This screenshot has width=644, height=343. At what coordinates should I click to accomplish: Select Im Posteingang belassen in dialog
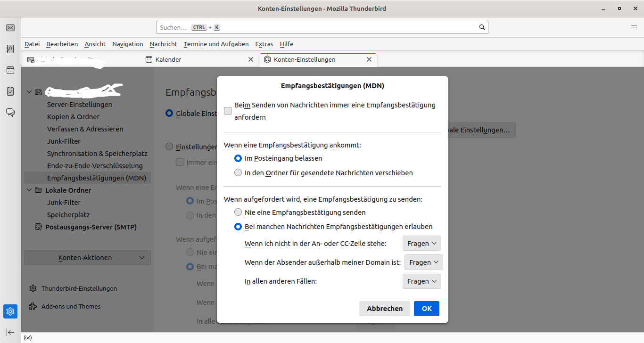(238, 158)
